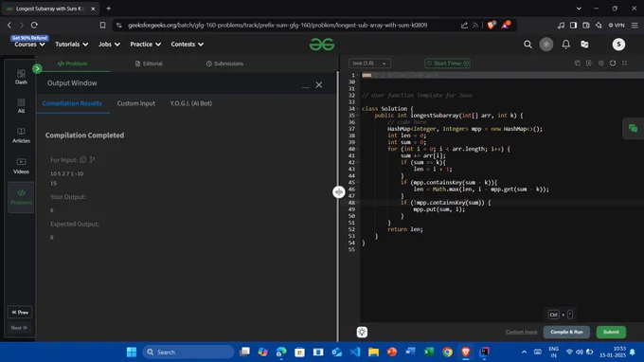644x362 pixels.
Task: Open the green chat widget beside the editor
Action: [x=633, y=129]
